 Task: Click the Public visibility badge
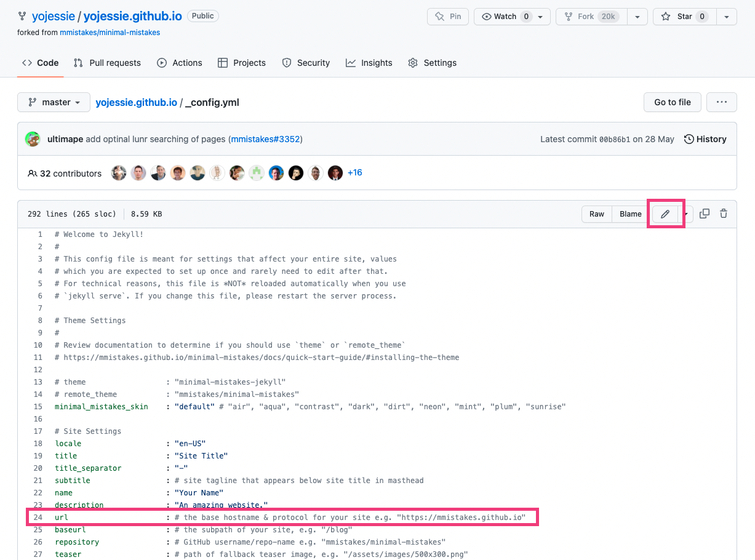(x=202, y=16)
